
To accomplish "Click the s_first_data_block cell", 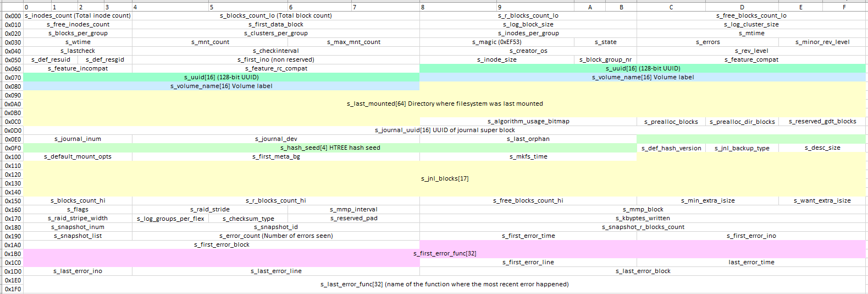I will pos(276,24).
